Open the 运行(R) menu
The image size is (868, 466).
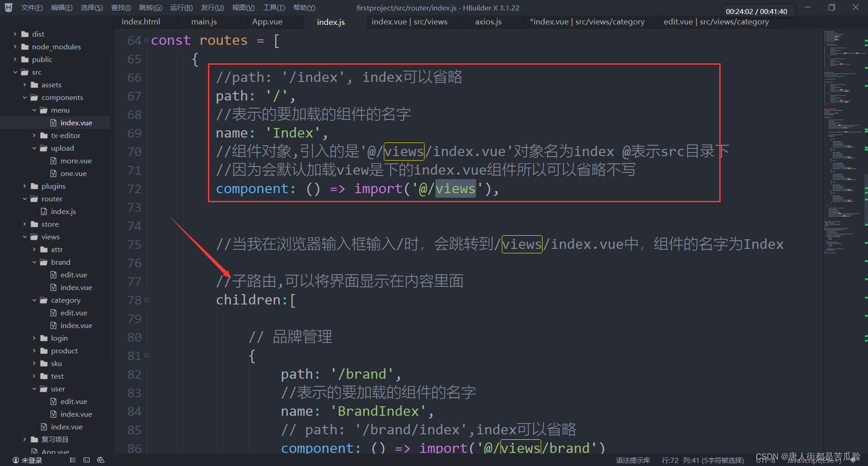click(181, 8)
